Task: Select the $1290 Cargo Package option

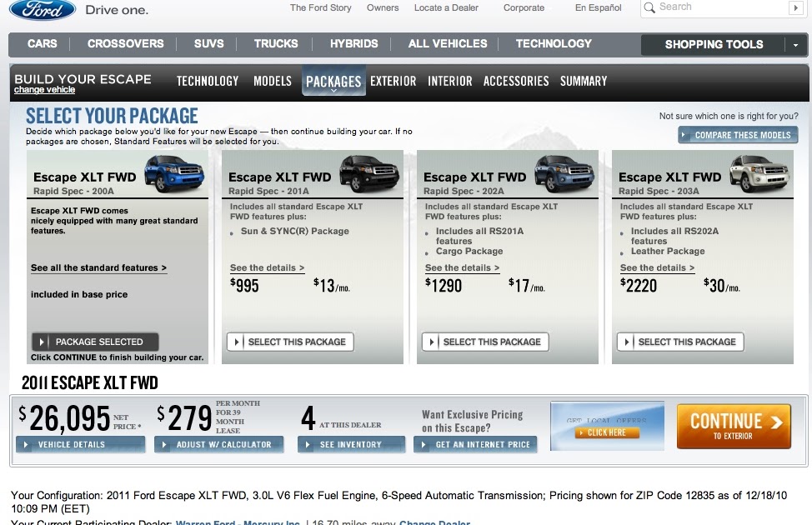Action: pos(485,342)
